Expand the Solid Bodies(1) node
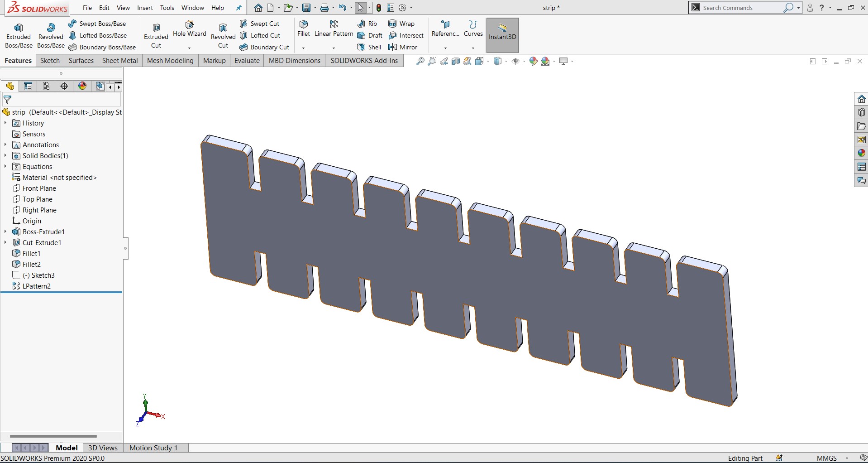868x463 pixels. point(5,155)
